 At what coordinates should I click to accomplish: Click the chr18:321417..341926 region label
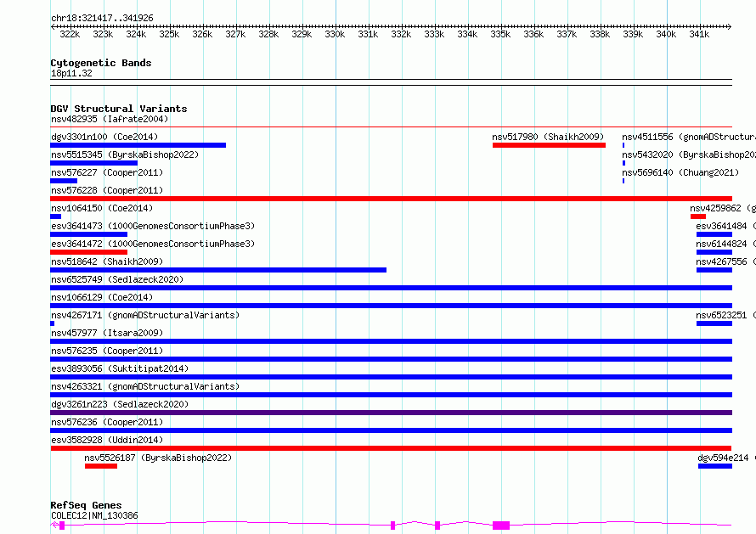(x=102, y=18)
